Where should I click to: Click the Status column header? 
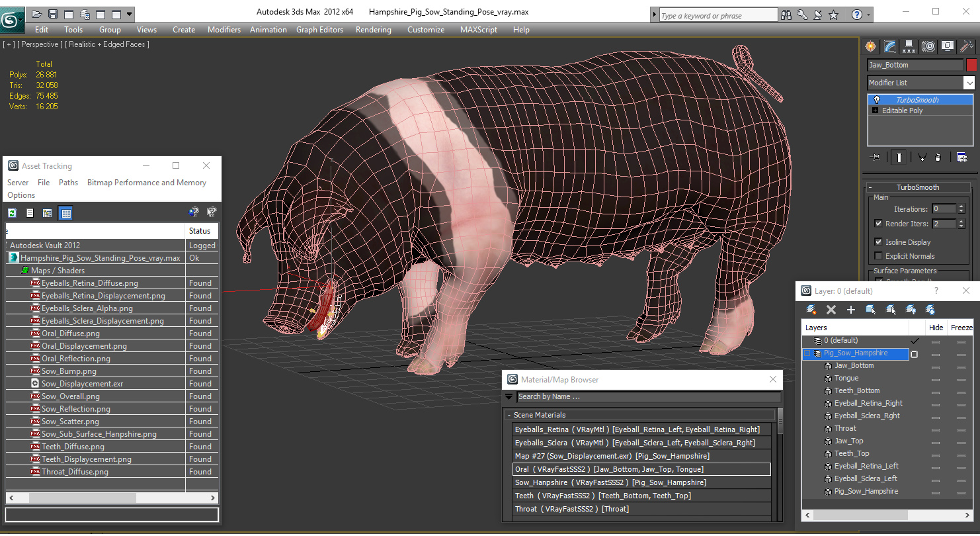point(202,231)
